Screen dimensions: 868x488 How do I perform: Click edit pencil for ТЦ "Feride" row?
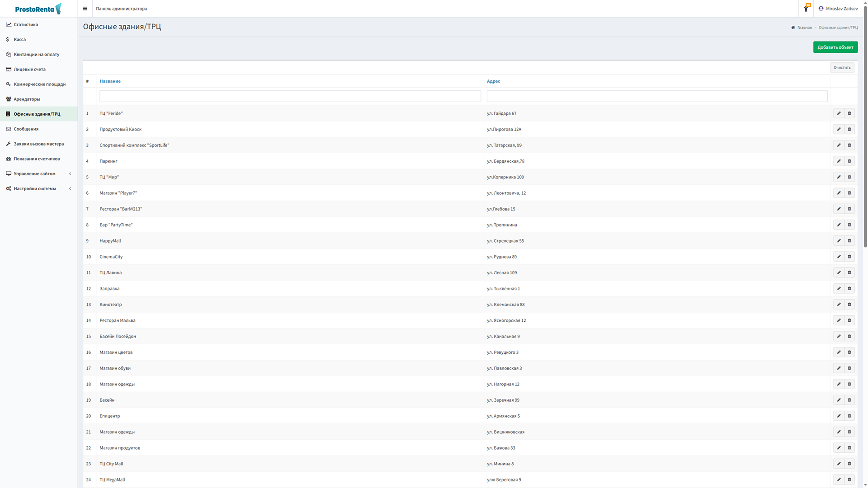(x=839, y=113)
